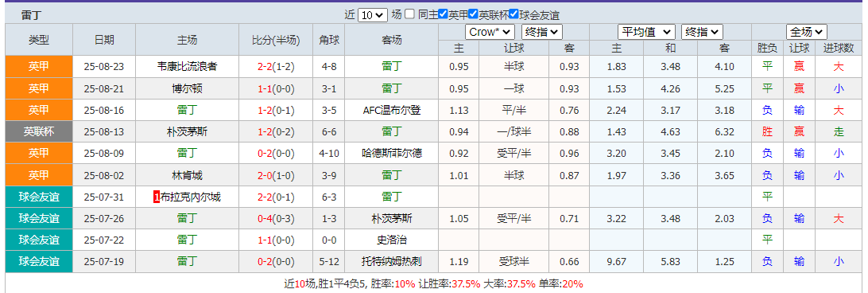Click the 英甲 tag in the 25-08-02 row
This screenshot has width=868, height=293.
[39, 175]
